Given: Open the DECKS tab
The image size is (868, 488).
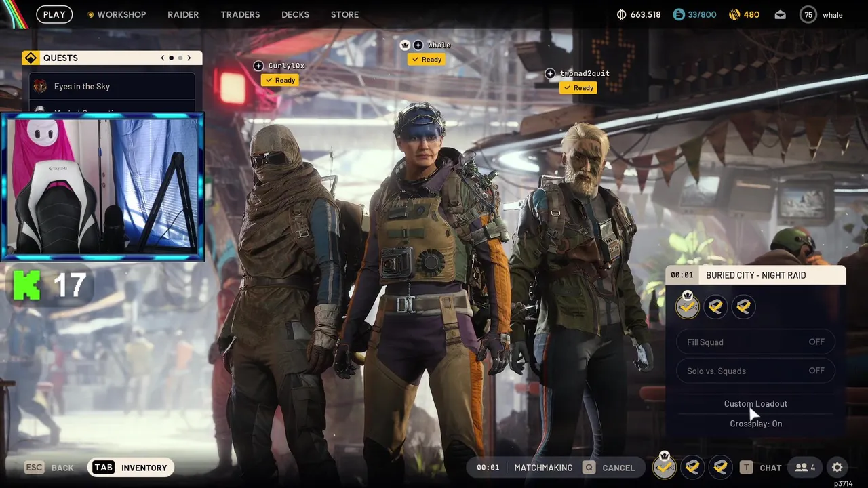Looking at the screenshot, I should 295,14.
